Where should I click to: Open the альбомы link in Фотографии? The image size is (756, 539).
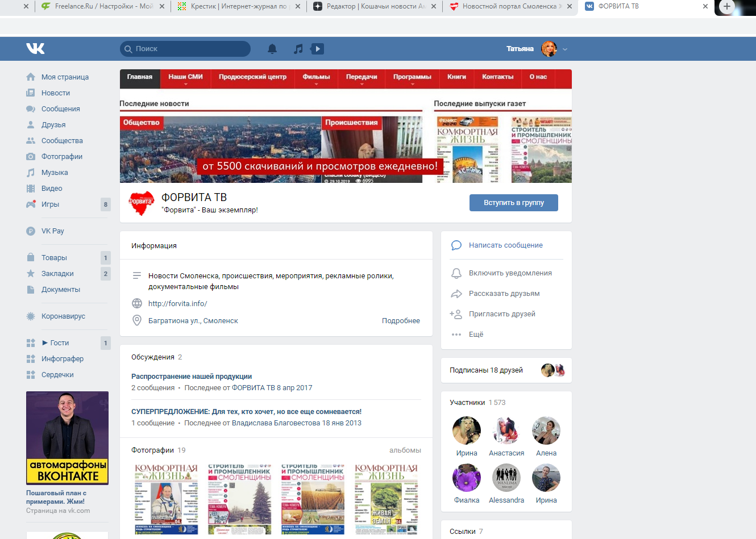[x=405, y=450]
